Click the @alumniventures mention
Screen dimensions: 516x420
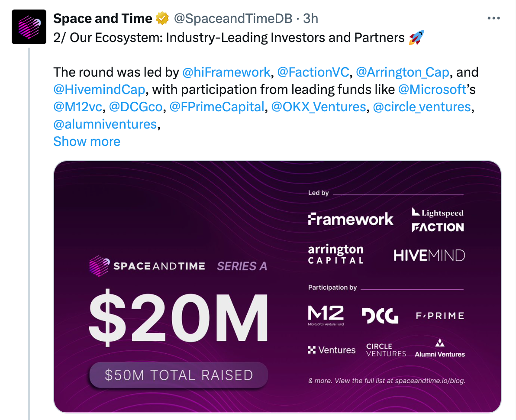coord(105,124)
